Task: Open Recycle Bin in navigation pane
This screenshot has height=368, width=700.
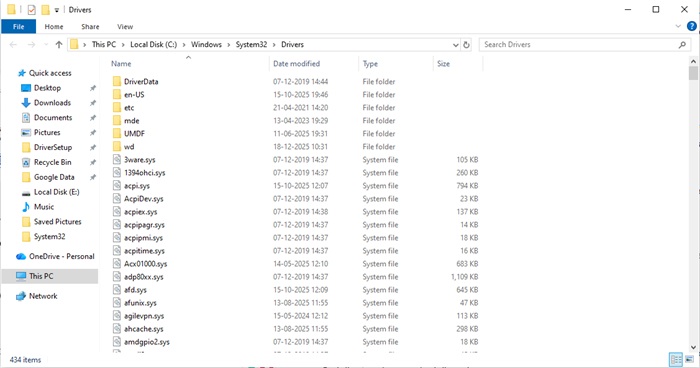Action: pyautogui.click(x=52, y=162)
